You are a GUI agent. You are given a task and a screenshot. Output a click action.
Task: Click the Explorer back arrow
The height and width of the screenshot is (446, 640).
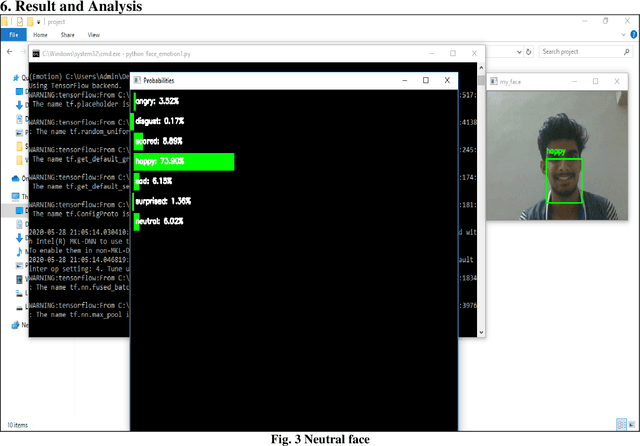coord(10,51)
